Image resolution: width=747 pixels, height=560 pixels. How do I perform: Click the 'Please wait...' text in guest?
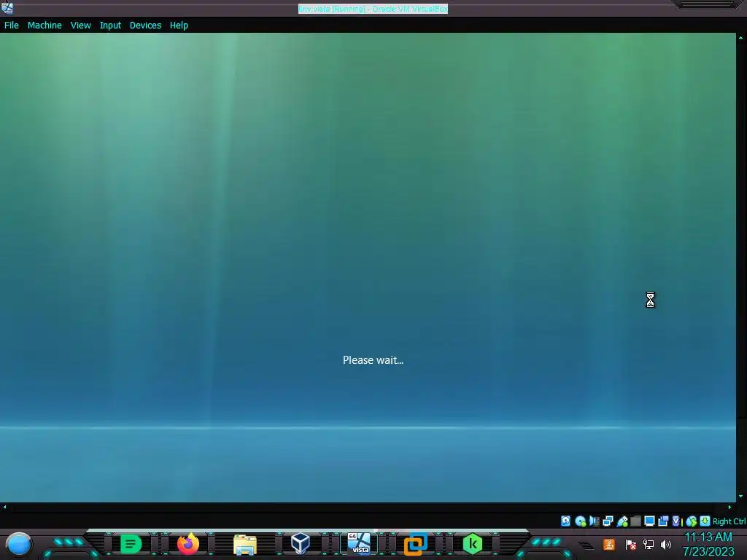tap(373, 360)
